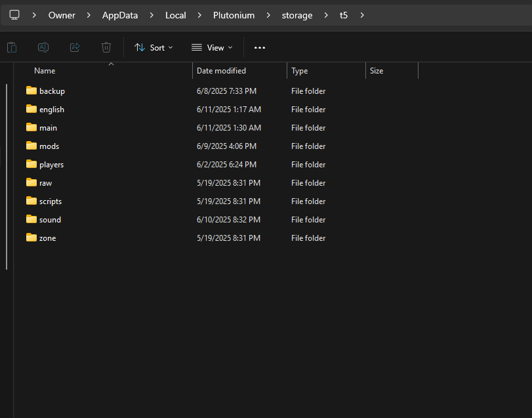
Task: Navigate to Plutonium in the breadcrumb
Action: [x=234, y=15]
